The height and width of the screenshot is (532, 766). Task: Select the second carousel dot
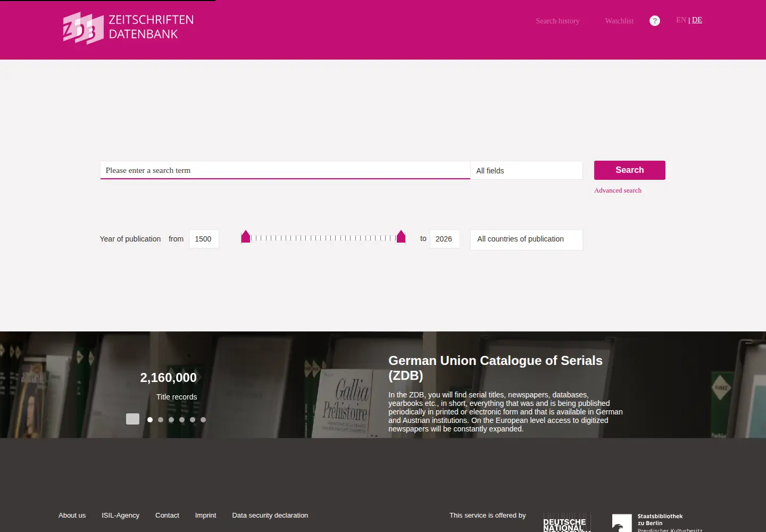[161, 420]
